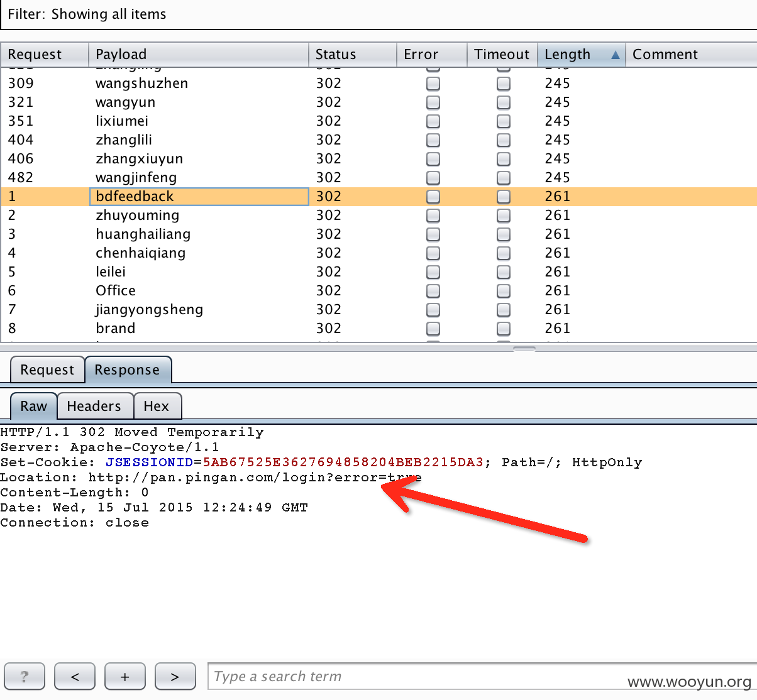This screenshot has height=700, width=757.
Task: Select the Headers view tab
Action: point(94,406)
